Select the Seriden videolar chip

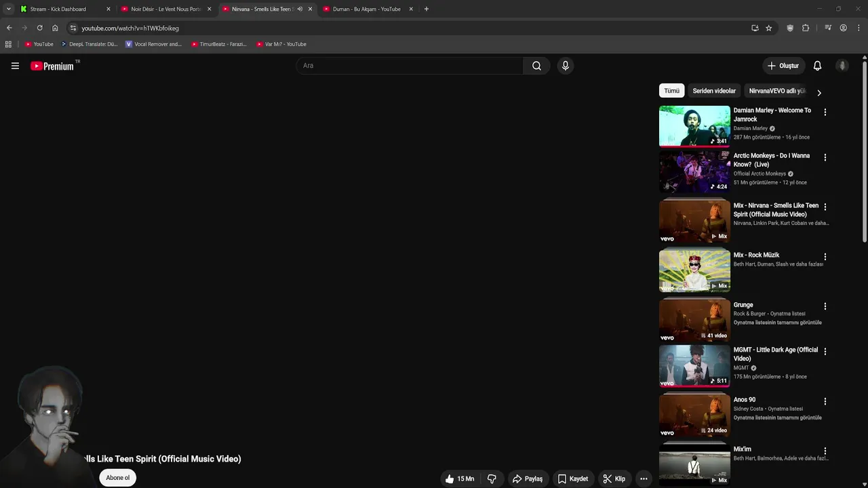tap(714, 91)
